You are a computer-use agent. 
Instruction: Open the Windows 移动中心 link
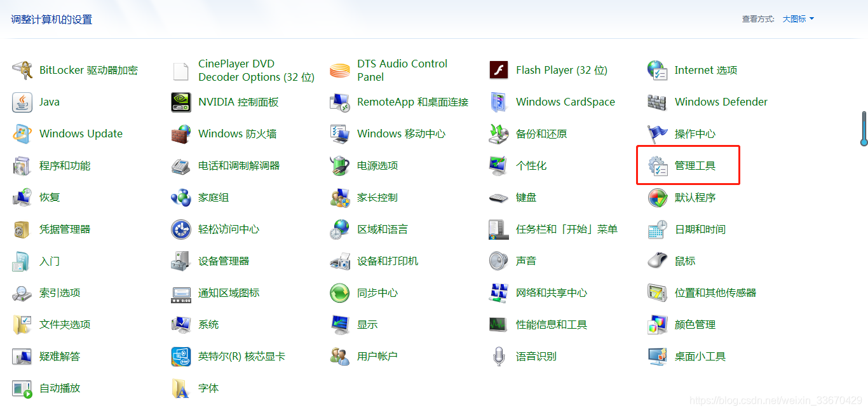(x=402, y=134)
